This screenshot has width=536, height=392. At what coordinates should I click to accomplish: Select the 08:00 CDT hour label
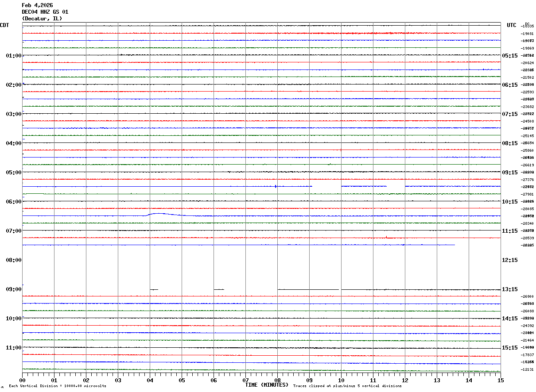(x=14, y=260)
